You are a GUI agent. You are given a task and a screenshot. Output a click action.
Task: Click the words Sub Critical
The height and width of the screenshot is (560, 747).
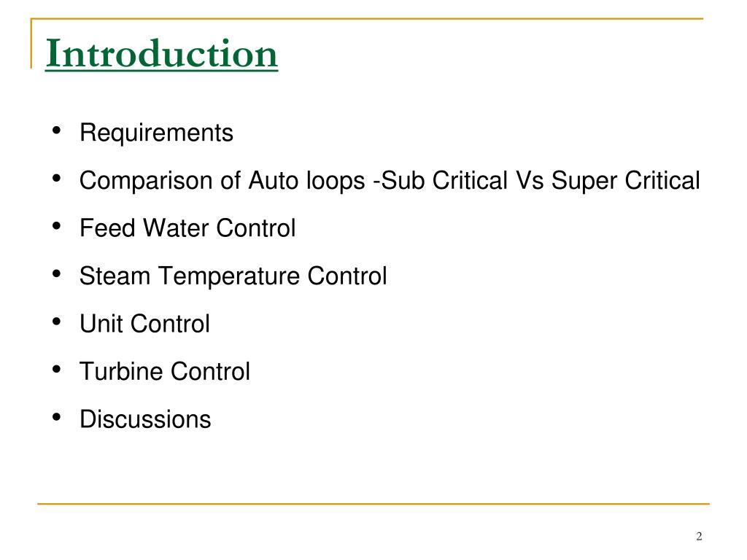point(444,181)
